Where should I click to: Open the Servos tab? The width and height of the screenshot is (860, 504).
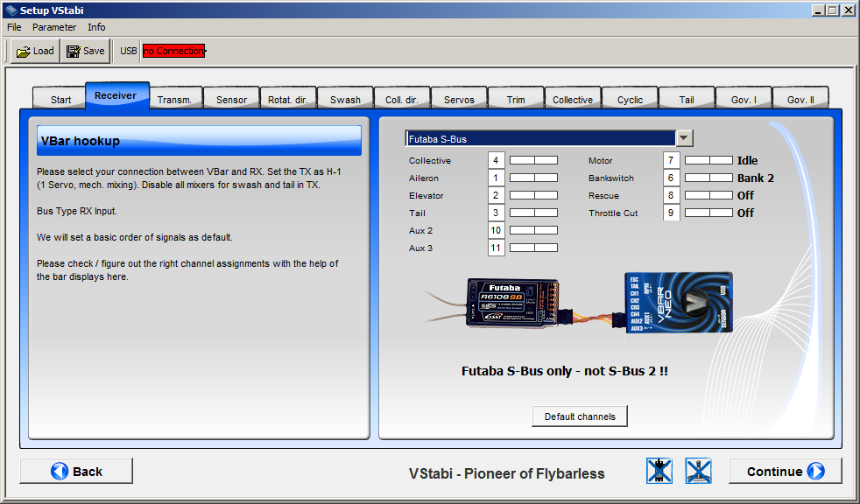[x=459, y=99]
